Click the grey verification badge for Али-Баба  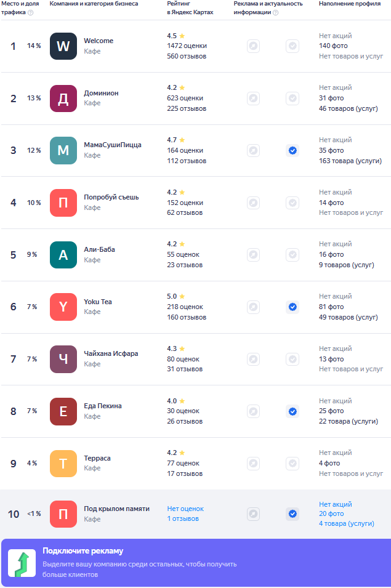tap(292, 254)
